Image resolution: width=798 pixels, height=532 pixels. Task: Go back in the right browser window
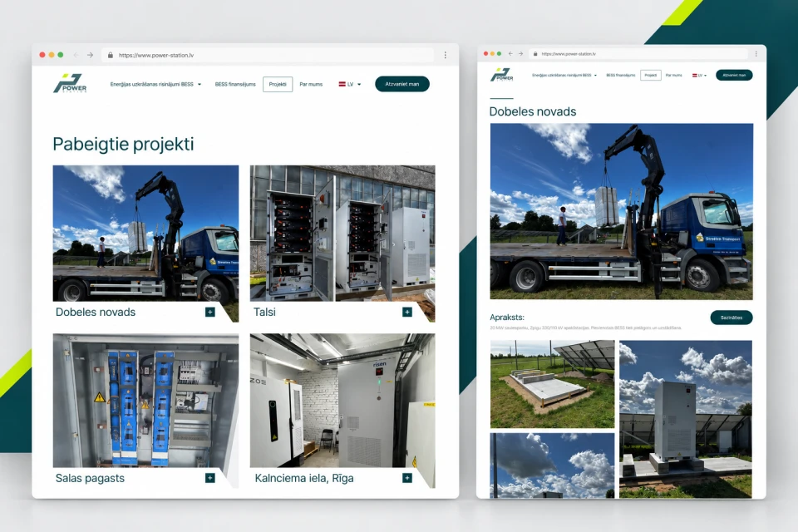[510, 53]
